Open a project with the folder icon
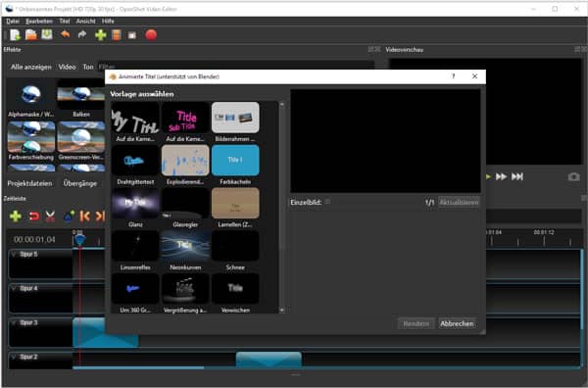This screenshot has height=388, width=588. coord(31,35)
